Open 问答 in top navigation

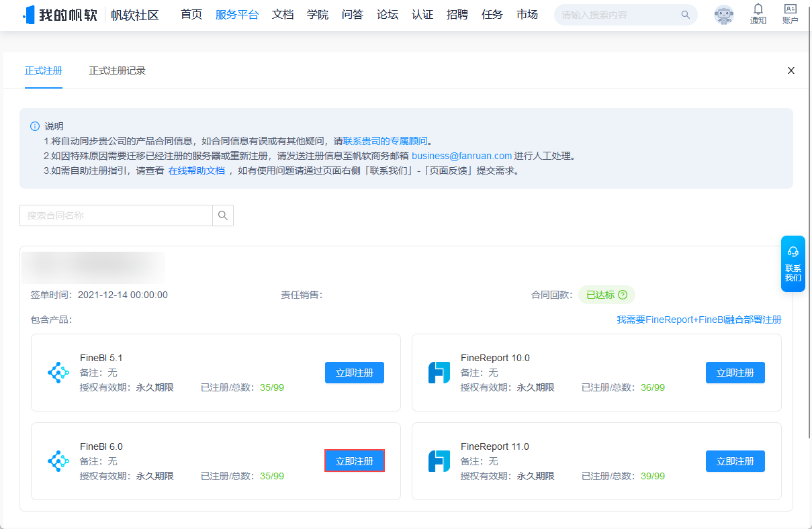tap(353, 15)
